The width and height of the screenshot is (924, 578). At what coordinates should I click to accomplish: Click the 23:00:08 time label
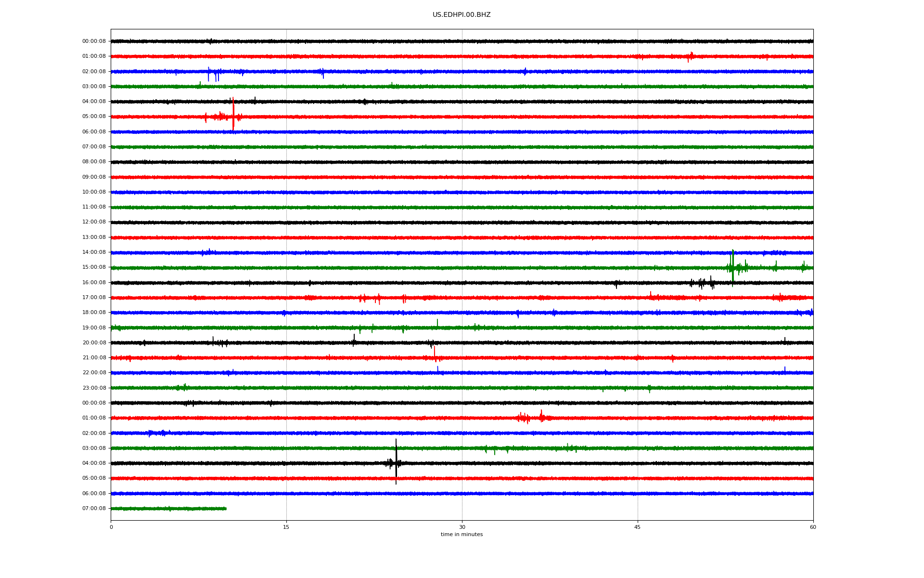click(94, 388)
